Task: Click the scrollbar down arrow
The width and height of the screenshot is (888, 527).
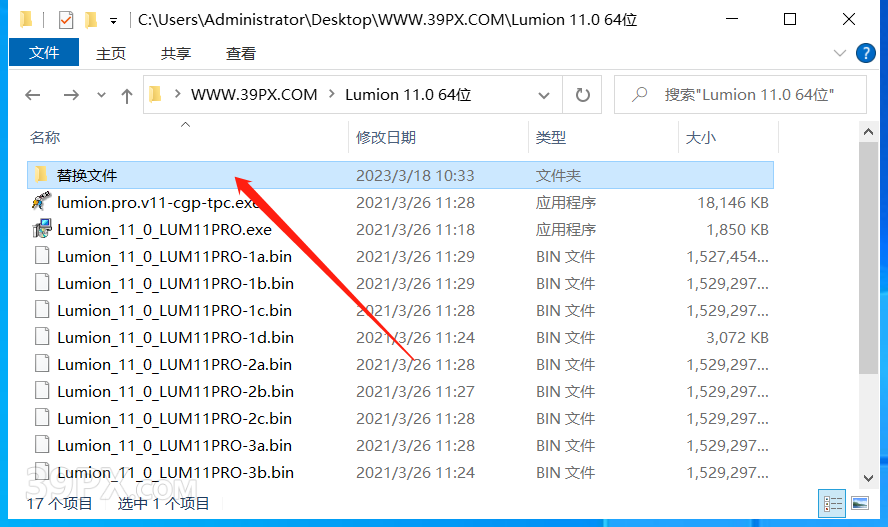Action: 868,478
